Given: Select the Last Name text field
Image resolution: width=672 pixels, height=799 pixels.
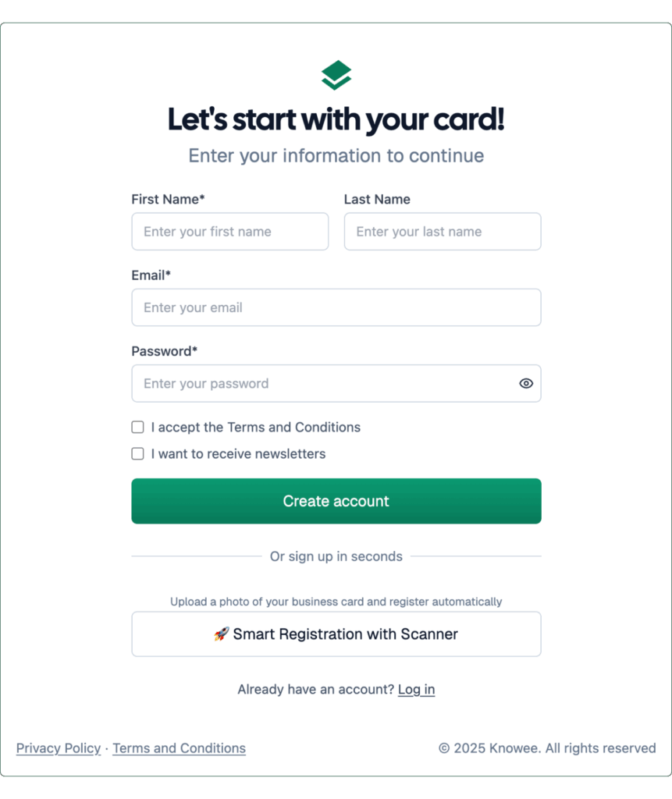Looking at the screenshot, I should pos(442,231).
